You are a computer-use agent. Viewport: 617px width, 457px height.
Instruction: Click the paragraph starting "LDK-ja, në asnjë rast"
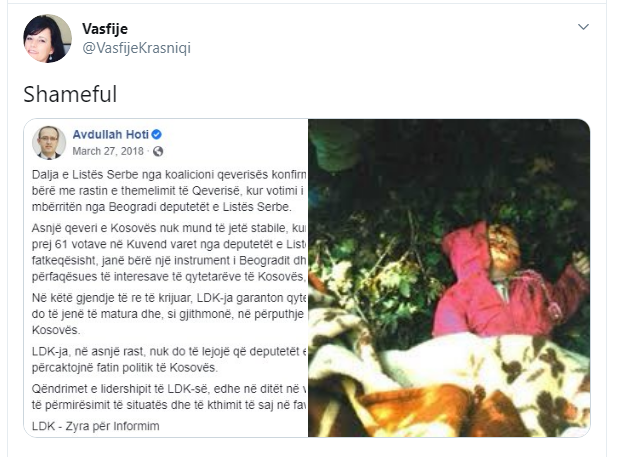tap(169, 359)
